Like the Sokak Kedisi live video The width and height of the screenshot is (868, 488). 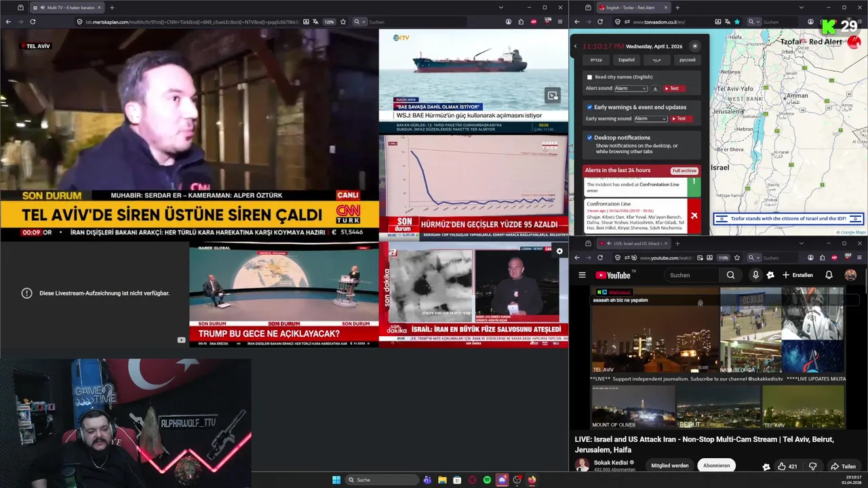(x=787, y=466)
